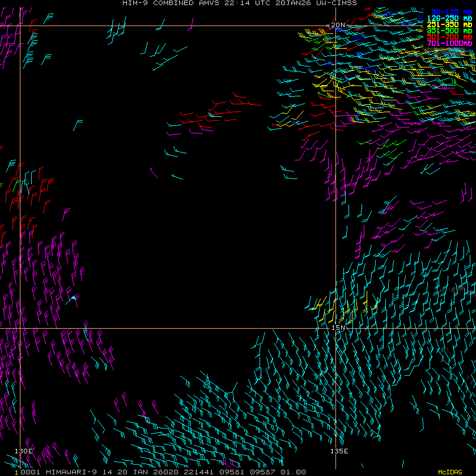This screenshot has height=476, width=476.
Task: Click the 20JAN26 date in the title
Action: pyautogui.click(x=287, y=3)
